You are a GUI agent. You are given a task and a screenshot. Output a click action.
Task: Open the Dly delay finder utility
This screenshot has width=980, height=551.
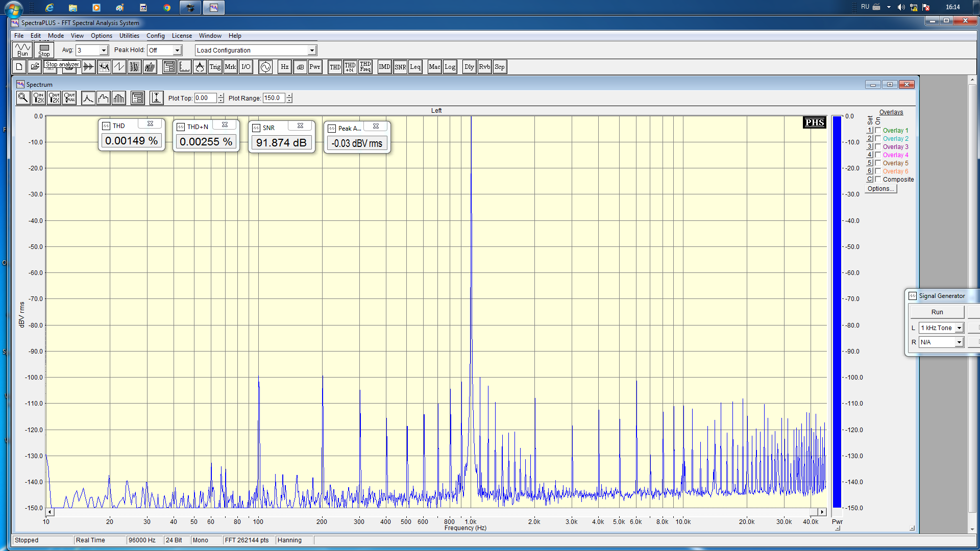click(x=470, y=67)
